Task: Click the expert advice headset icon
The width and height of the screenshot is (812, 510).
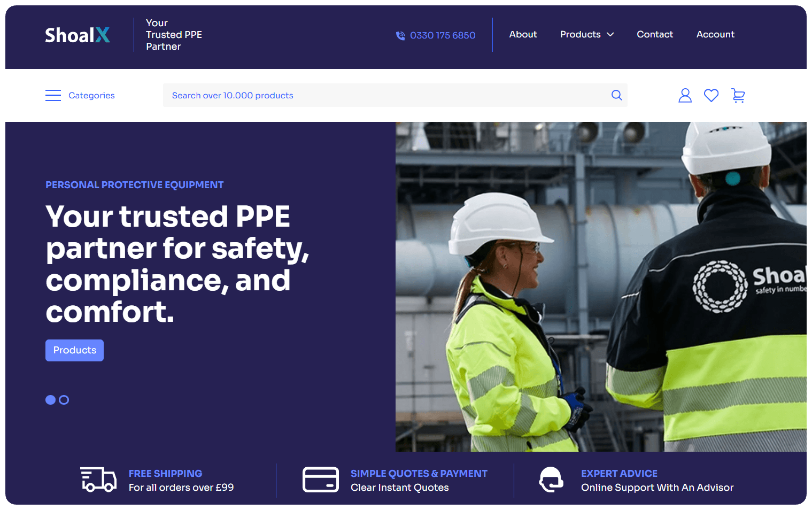Action: coord(551,480)
